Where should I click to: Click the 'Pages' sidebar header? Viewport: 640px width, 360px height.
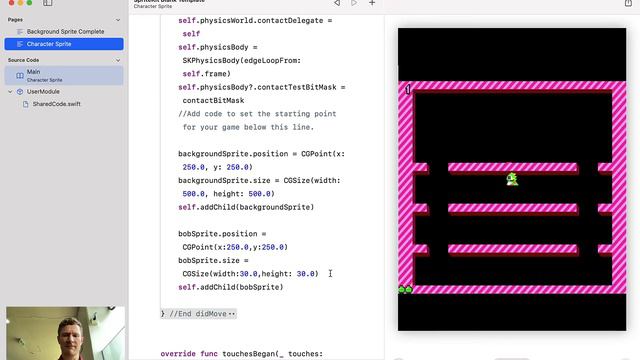[x=15, y=20]
